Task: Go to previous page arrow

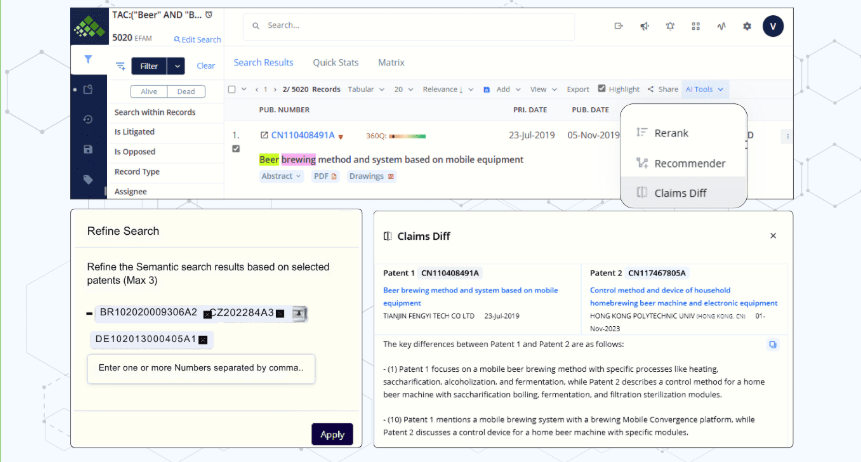Action: [x=256, y=90]
